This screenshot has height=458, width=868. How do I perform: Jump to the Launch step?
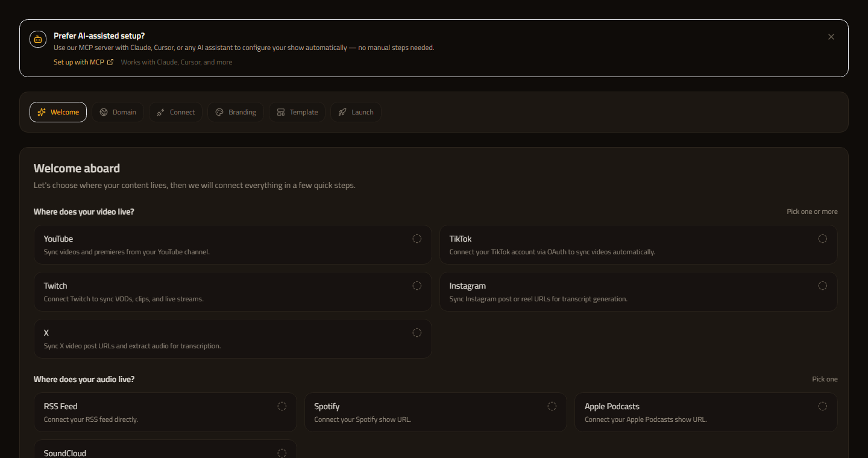tap(356, 112)
